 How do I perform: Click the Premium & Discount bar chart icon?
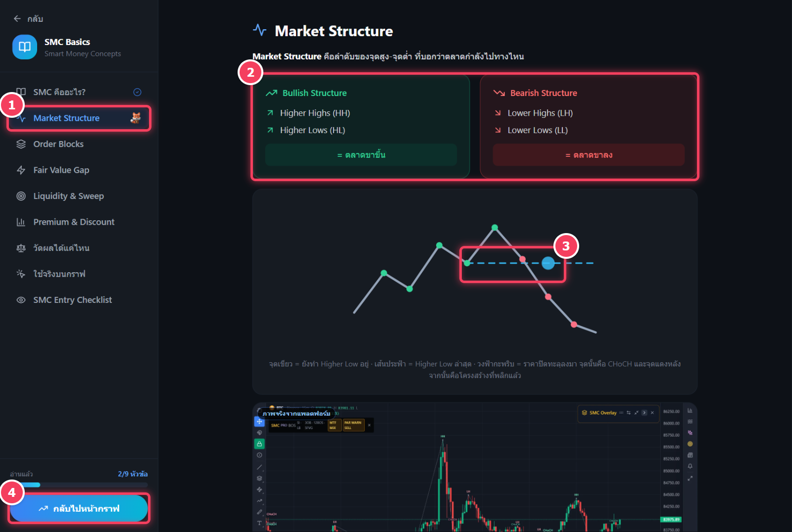point(21,222)
